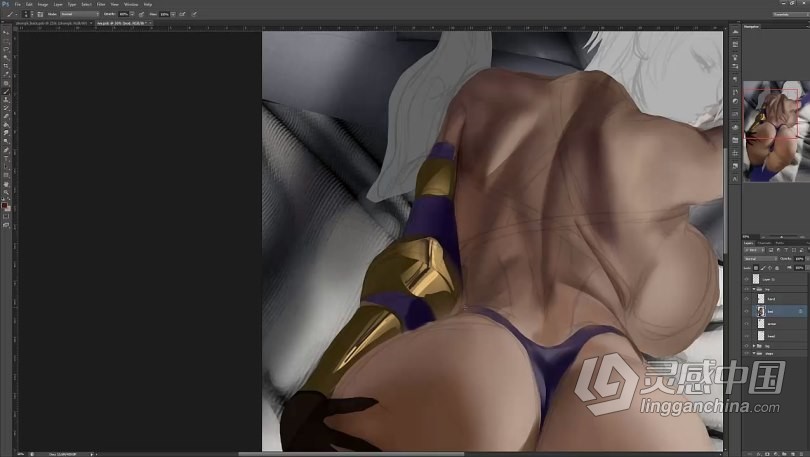The height and width of the screenshot is (457, 810).
Task: Click the Navigator zoom slider
Action: pos(780,237)
